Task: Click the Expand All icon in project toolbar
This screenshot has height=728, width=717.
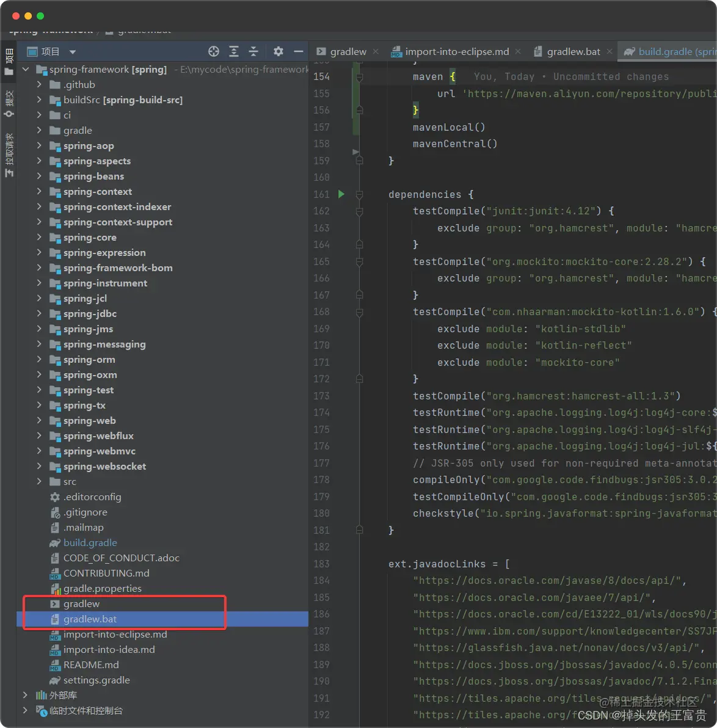Action: (x=234, y=51)
